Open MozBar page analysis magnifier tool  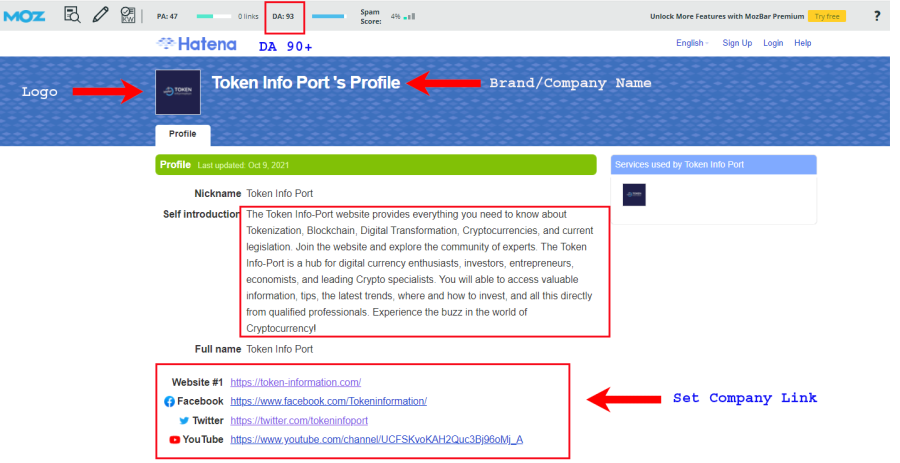tap(72, 15)
